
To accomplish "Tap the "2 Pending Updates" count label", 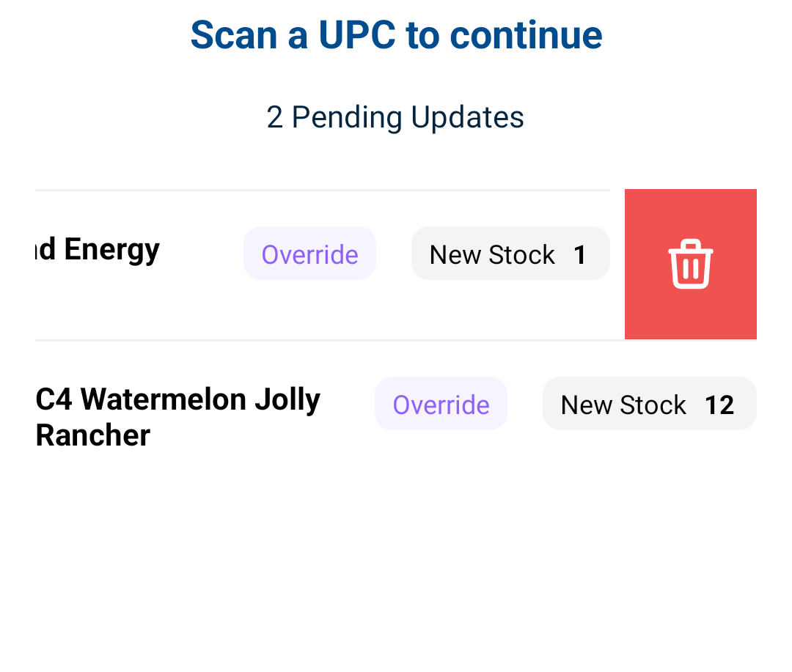I will pyautogui.click(x=395, y=117).
